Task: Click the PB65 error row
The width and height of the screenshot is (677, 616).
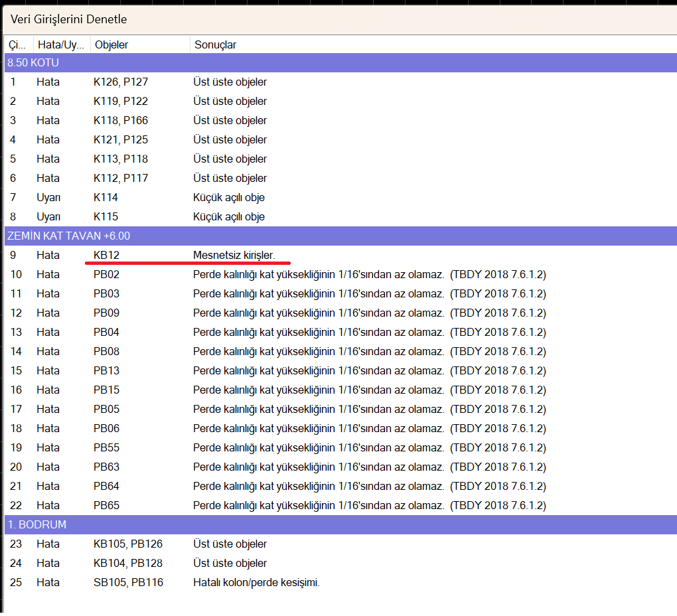Action: pos(106,505)
